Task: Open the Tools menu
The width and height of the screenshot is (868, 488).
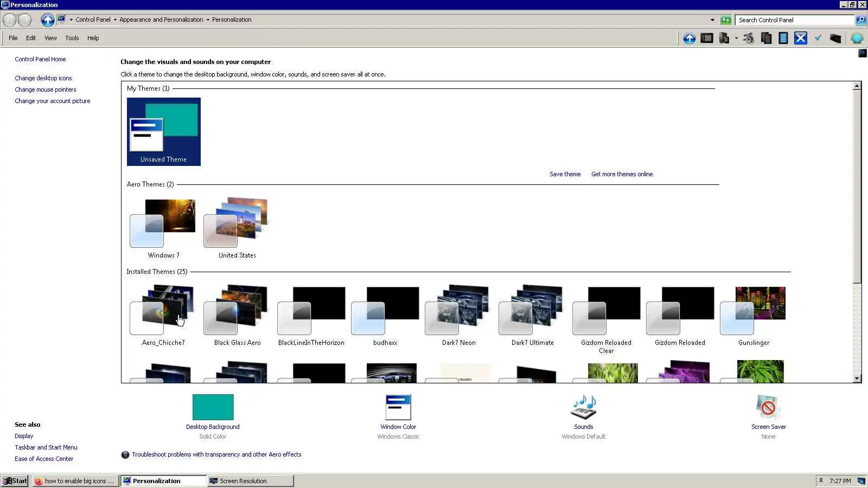Action: click(x=72, y=38)
